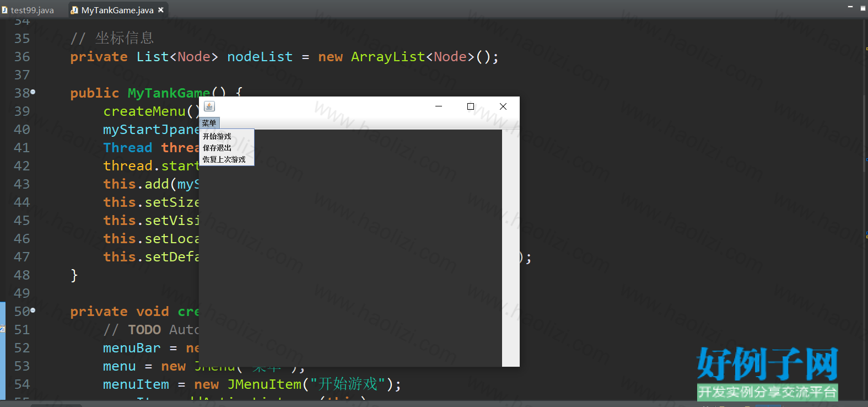Click the JMenuItem class name on line 54
This screenshot has height=407, width=868.
pos(264,384)
